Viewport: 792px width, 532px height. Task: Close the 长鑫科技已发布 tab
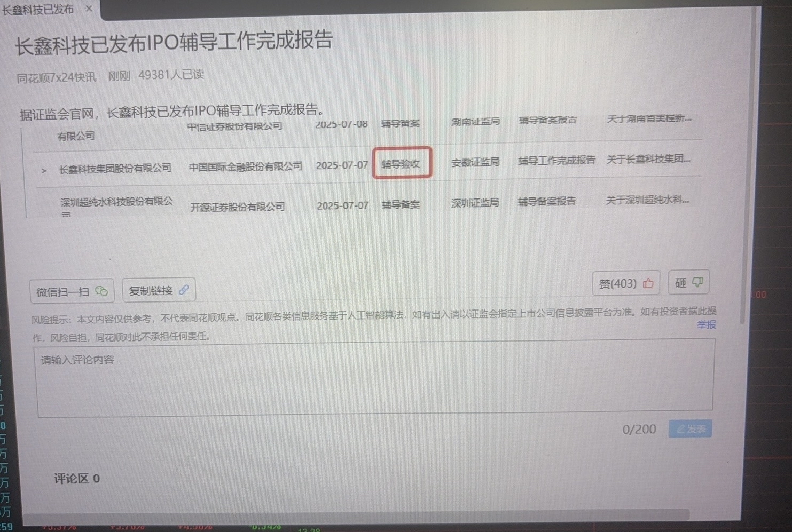click(x=89, y=9)
